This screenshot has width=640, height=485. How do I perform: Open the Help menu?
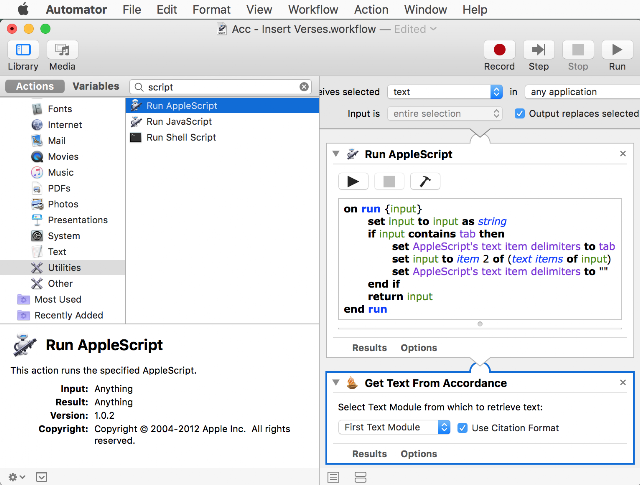(x=475, y=9)
